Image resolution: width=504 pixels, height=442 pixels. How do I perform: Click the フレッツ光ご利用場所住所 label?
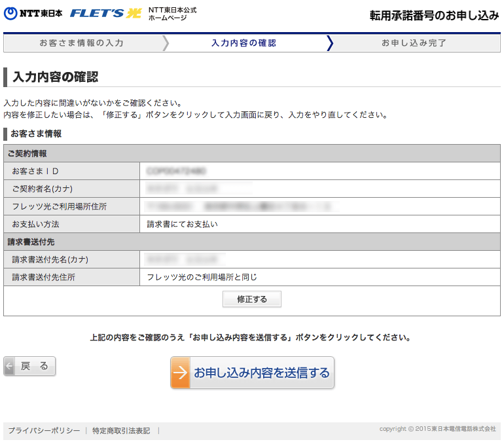click(x=60, y=206)
